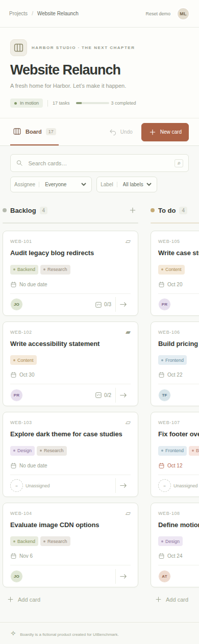Click the PR avatar on WEB-105

click(x=164, y=304)
